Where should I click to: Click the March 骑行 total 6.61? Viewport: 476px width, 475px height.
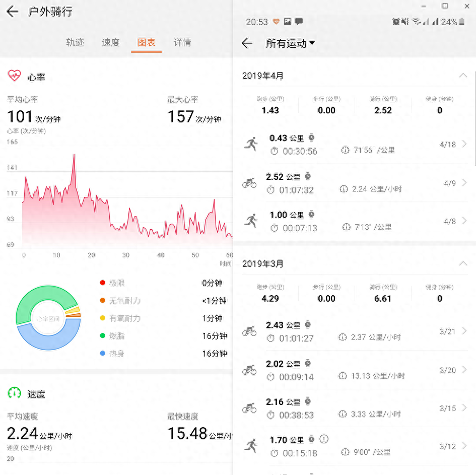(383, 298)
